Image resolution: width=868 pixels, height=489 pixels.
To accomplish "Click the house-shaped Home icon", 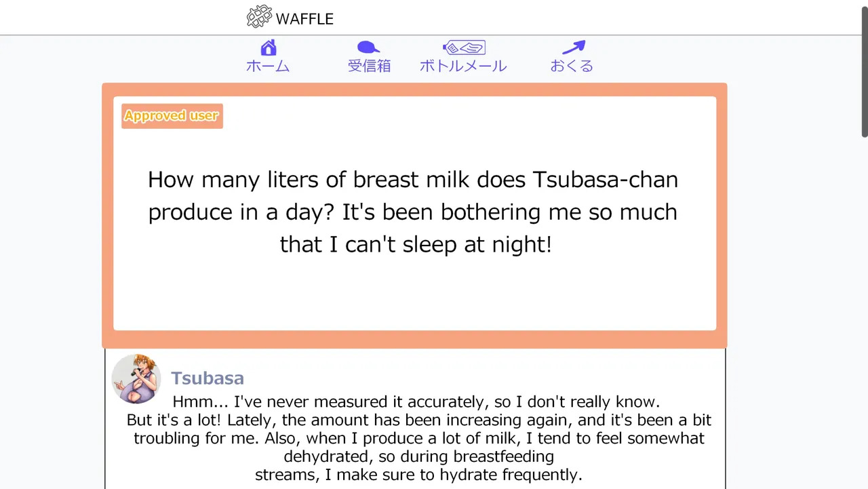I will coord(269,47).
